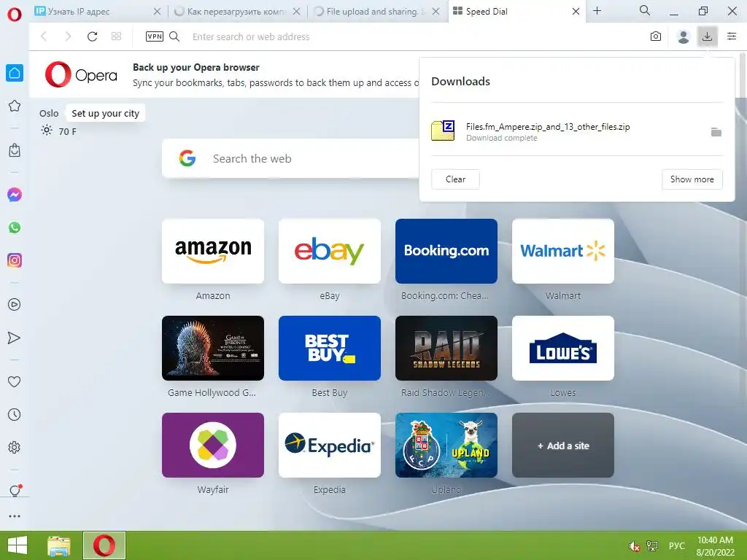Close the Downloads popup via download icon

pyautogui.click(x=707, y=36)
